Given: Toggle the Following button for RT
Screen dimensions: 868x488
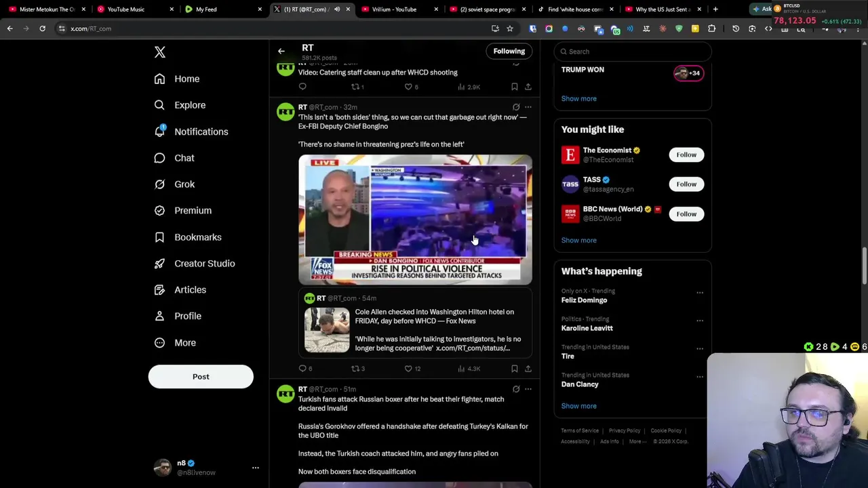Looking at the screenshot, I should pyautogui.click(x=509, y=52).
